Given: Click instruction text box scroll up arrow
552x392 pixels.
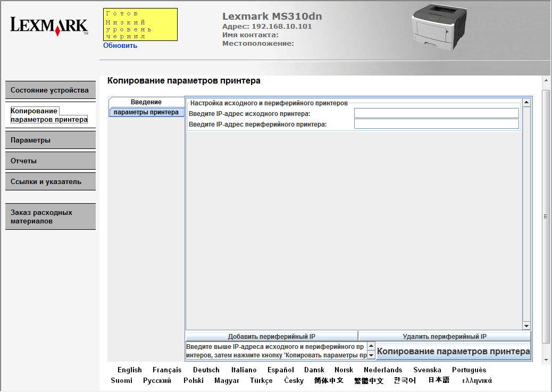Looking at the screenshot, I should point(371,346).
